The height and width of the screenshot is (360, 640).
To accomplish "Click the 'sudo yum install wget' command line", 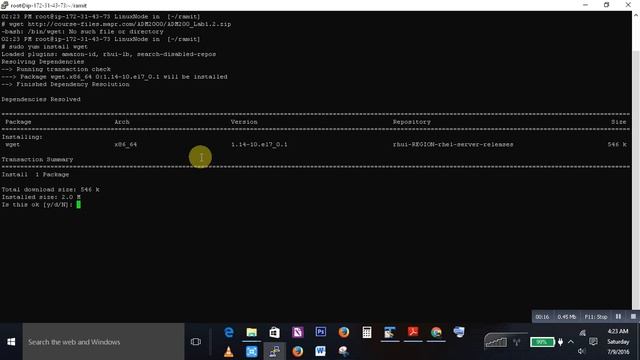I will tap(44, 47).
